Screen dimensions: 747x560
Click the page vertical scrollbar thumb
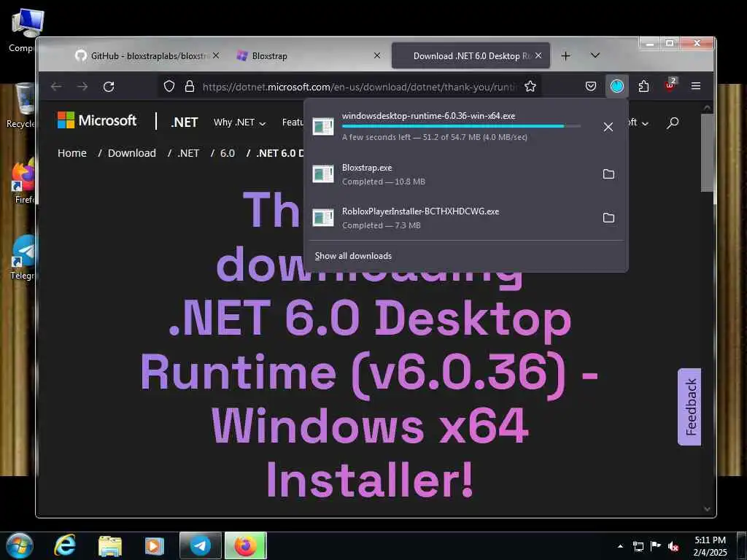tap(707, 152)
